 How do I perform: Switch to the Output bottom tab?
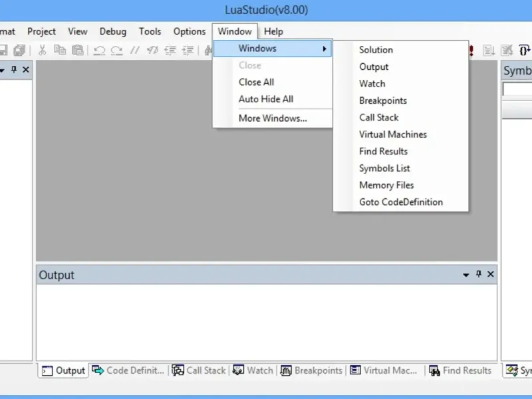click(63, 370)
